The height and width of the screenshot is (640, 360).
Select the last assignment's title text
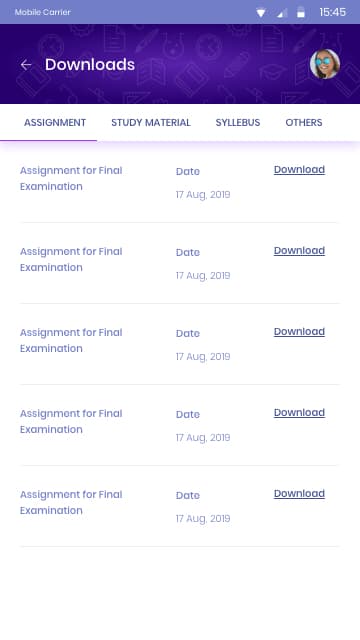pyautogui.click(x=71, y=502)
